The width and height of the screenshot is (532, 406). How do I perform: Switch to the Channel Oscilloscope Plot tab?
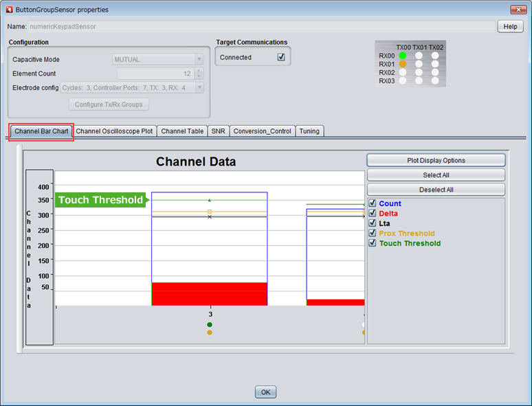(114, 131)
